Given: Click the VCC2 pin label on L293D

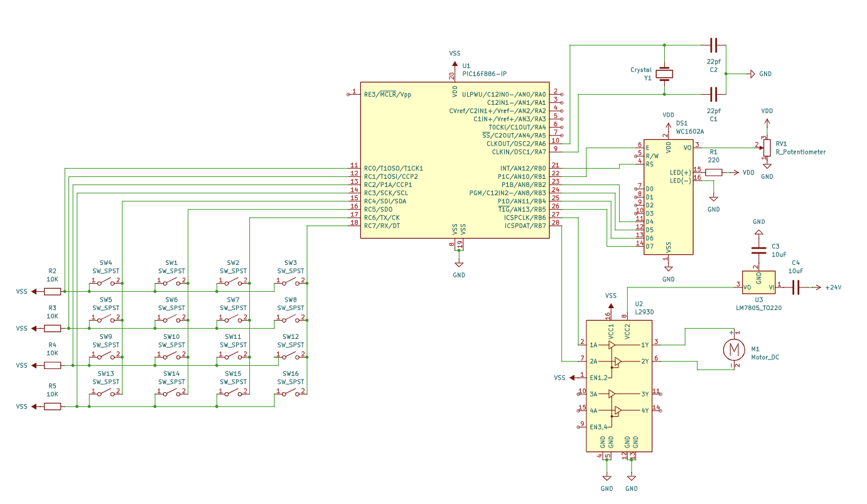Looking at the screenshot, I should [x=627, y=332].
